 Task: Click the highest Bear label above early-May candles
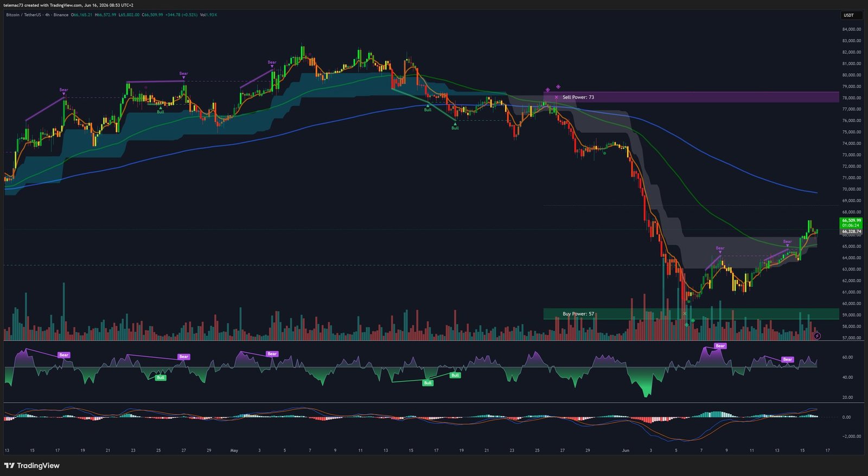click(x=272, y=62)
